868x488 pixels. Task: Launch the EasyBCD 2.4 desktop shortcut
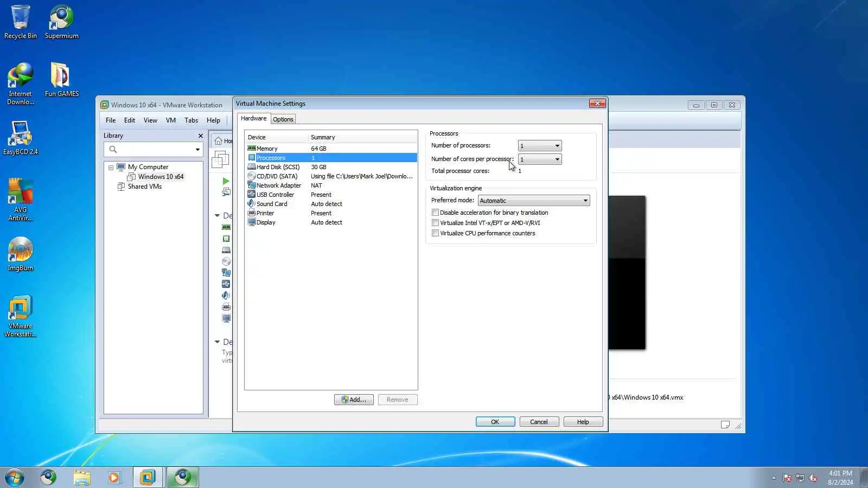point(21,138)
